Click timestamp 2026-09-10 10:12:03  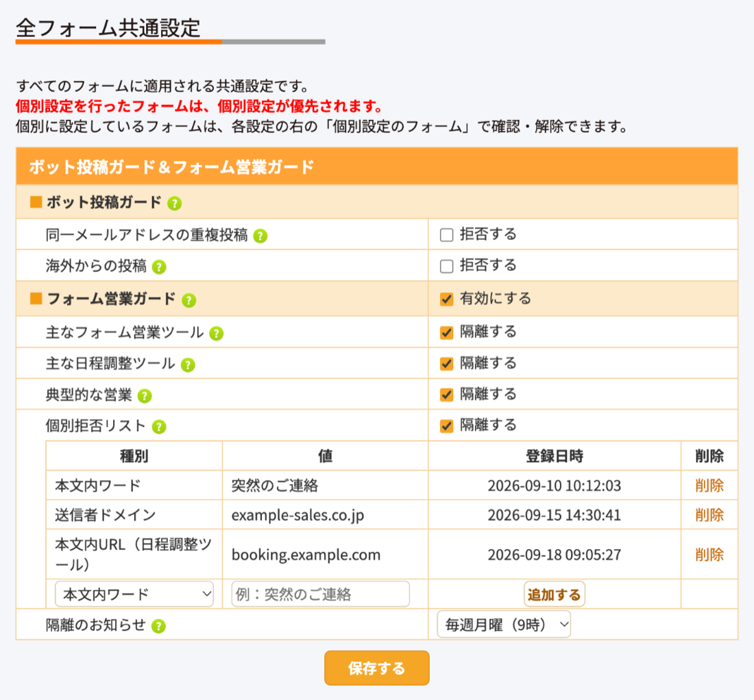[x=555, y=486]
